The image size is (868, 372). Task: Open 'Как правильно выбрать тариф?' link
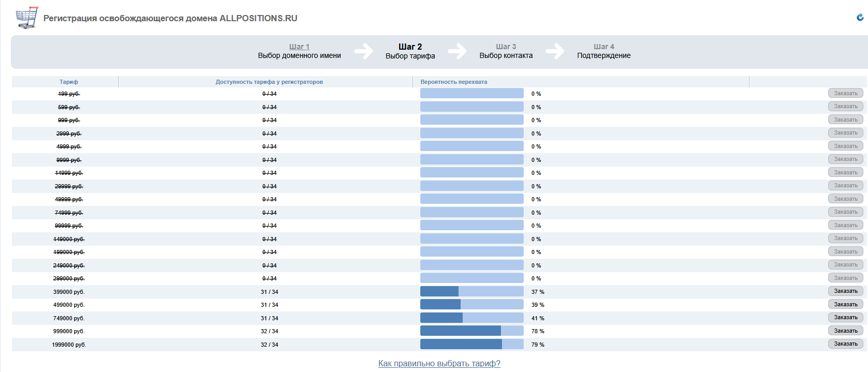pos(439,364)
